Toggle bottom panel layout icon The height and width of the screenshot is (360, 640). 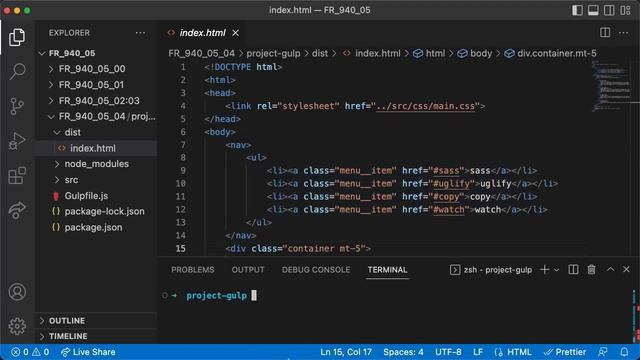(x=593, y=10)
